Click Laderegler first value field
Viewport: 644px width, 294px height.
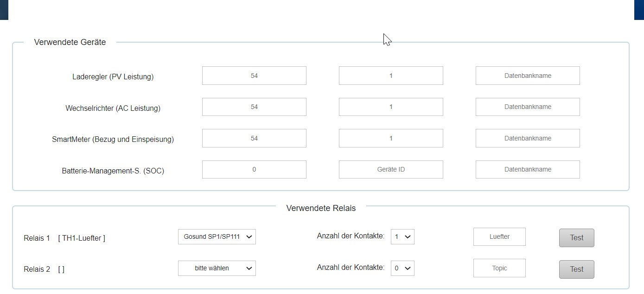254,76
